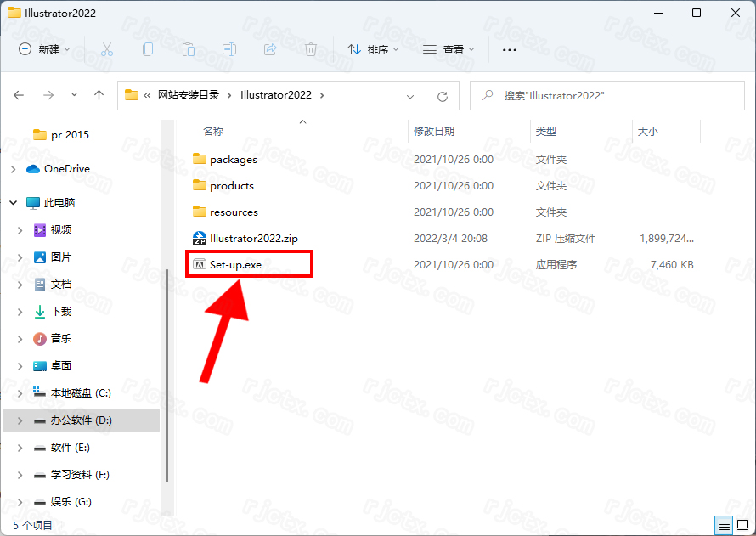Open the 查看 view menu
Viewport: 756px width, 536px height.
(448, 49)
